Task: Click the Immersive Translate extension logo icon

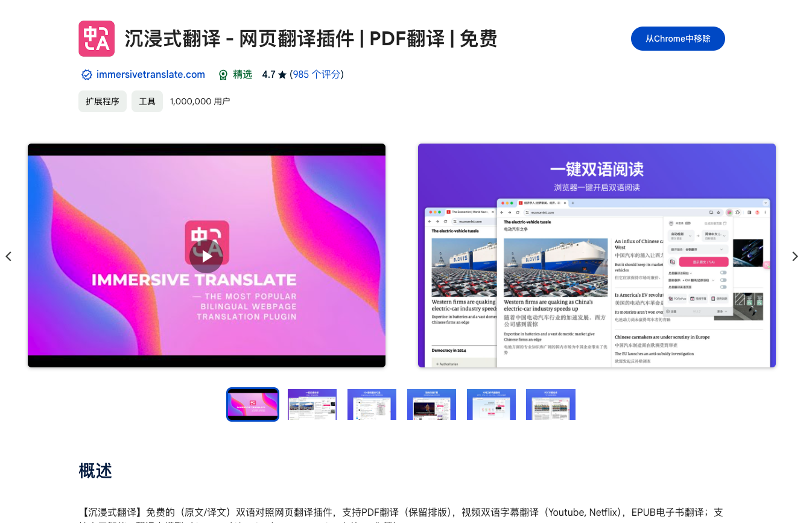Action: 97,39
